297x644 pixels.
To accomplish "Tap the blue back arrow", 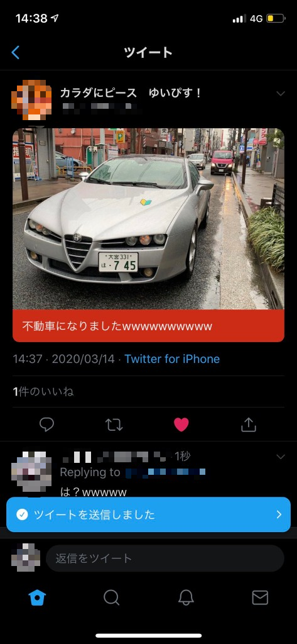I will point(15,53).
